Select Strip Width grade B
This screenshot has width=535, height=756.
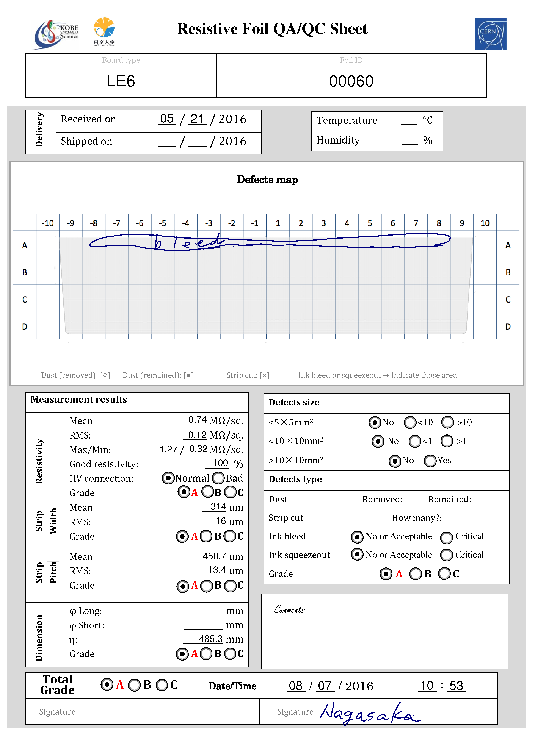pyautogui.click(x=206, y=536)
